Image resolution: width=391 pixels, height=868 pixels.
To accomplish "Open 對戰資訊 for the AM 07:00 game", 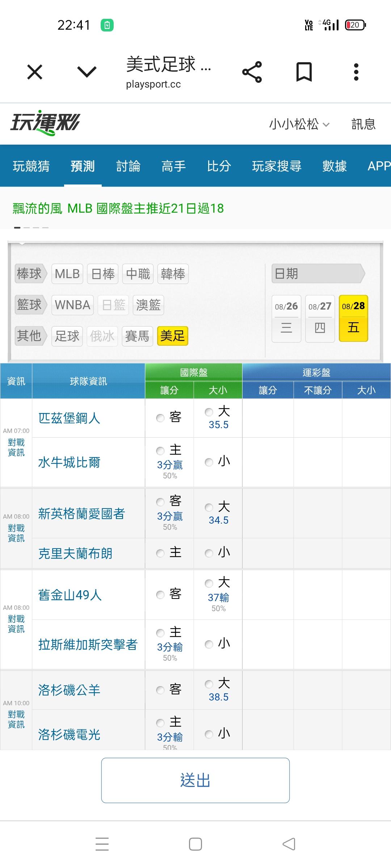I will point(16,447).
